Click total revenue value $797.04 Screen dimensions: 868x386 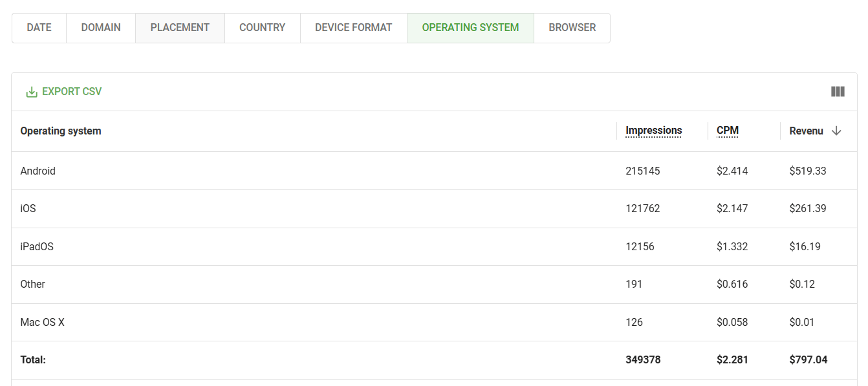(808, 360)
